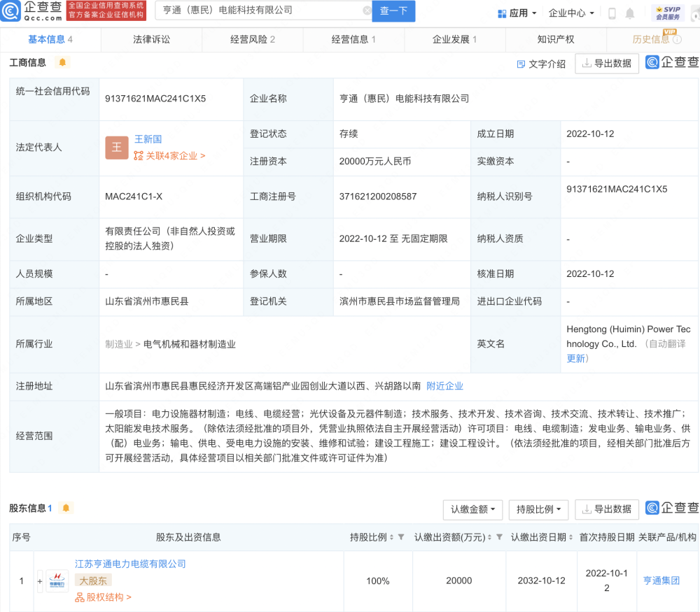This screenshot has height=612, width=700.
Task: Switch to 企业发展 tab
Action: pos(455,40)
